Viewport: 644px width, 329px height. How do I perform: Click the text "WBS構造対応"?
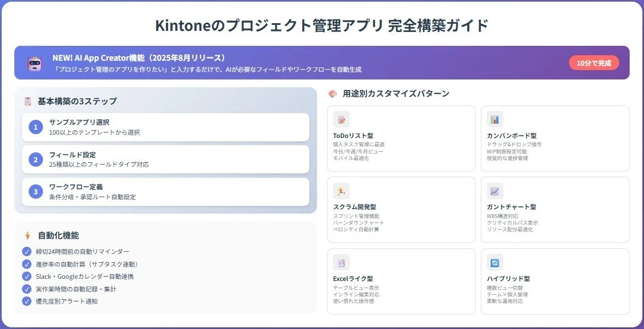point(502,216)
